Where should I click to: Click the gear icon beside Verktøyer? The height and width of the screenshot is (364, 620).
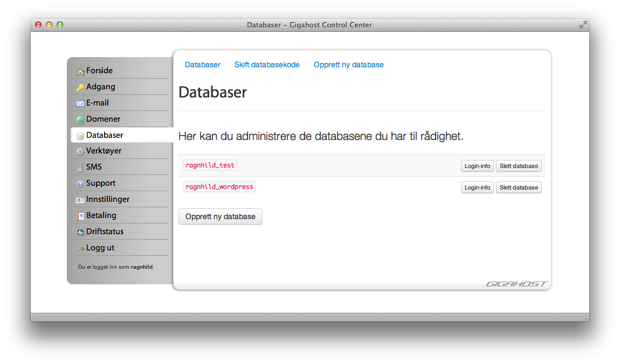click(80, 152)
